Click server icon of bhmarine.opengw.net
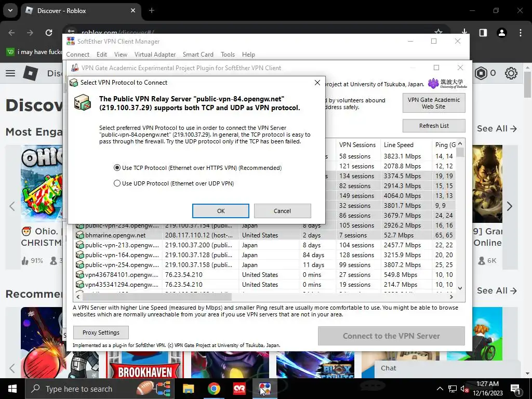532x399 pixels. (x=79, y=235)
